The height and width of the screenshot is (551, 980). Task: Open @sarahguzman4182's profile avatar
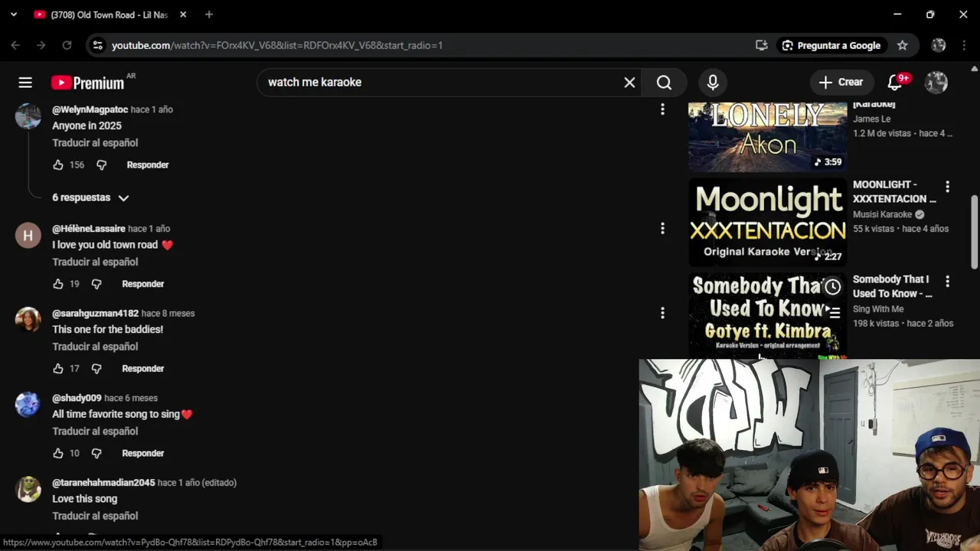pyautogui.click(x=28, y=320)
